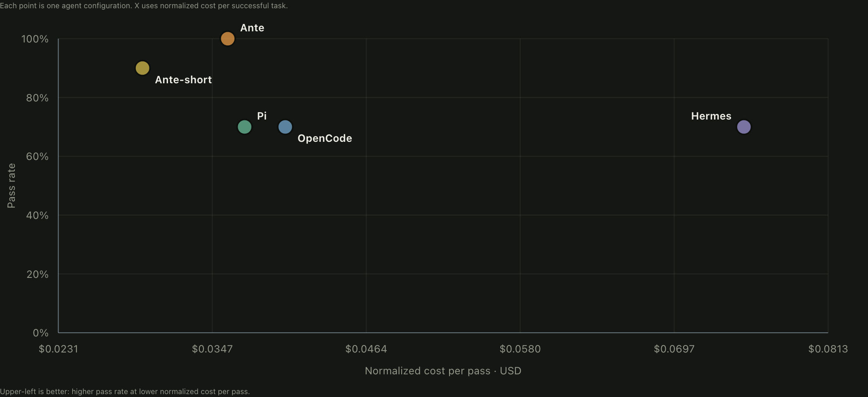868x397 pixels.
Task: Click the $0.0813 x-axis tick label
Action: (828, 349)
